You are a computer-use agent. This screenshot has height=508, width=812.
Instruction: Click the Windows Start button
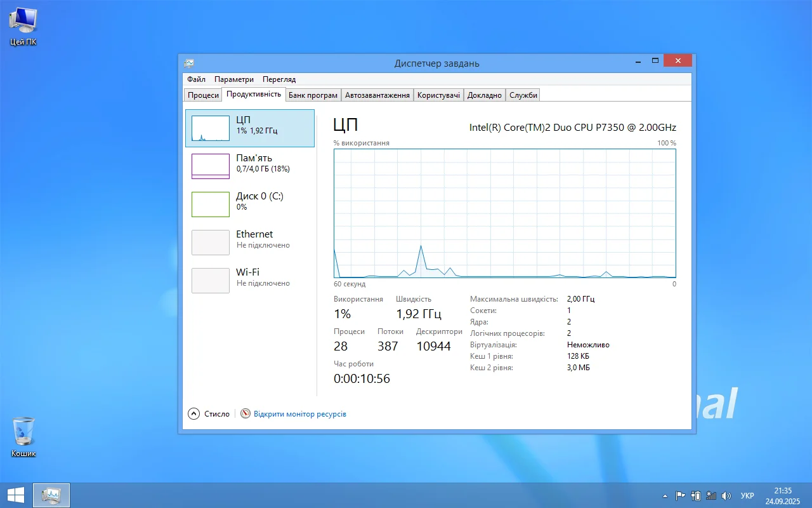[15, 495]
